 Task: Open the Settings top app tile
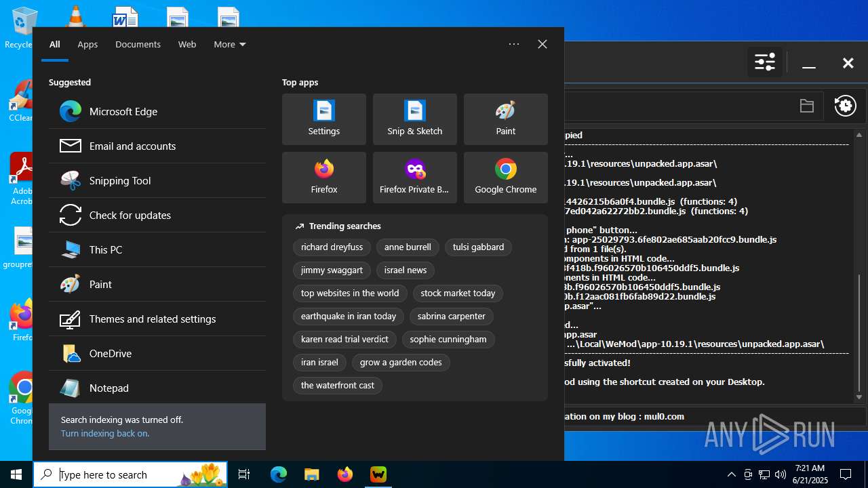[x=324, y=119]
